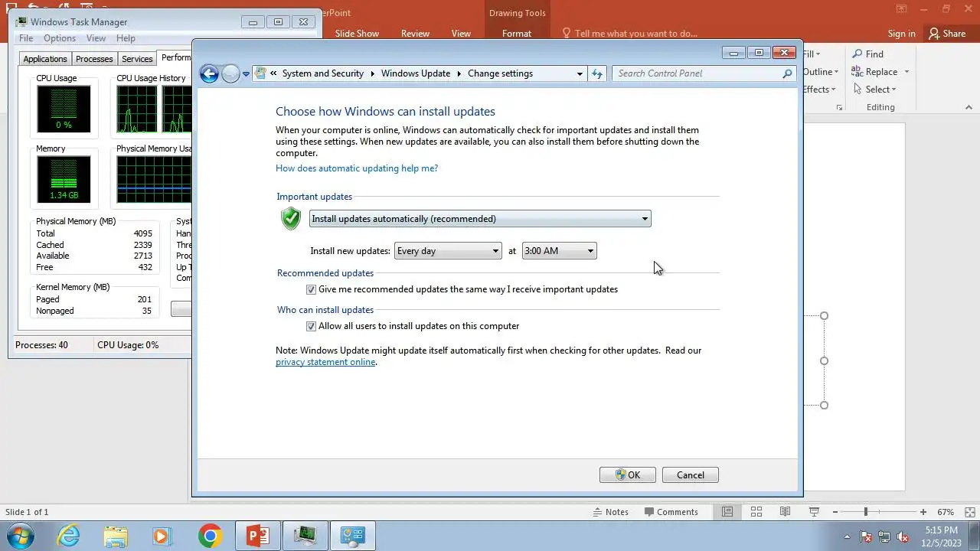Click Fit slide to window icon in PowerPoint
This screenshot has height=551, width=980.
click(969, 512)
